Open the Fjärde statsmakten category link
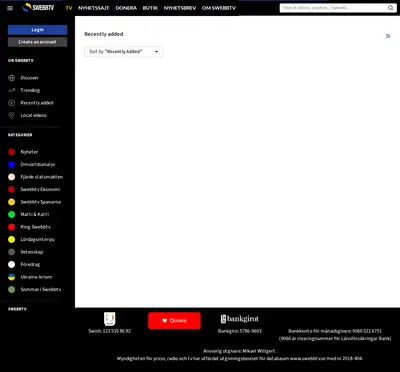This screenshot has width=400, height=372. coord(42,177)
